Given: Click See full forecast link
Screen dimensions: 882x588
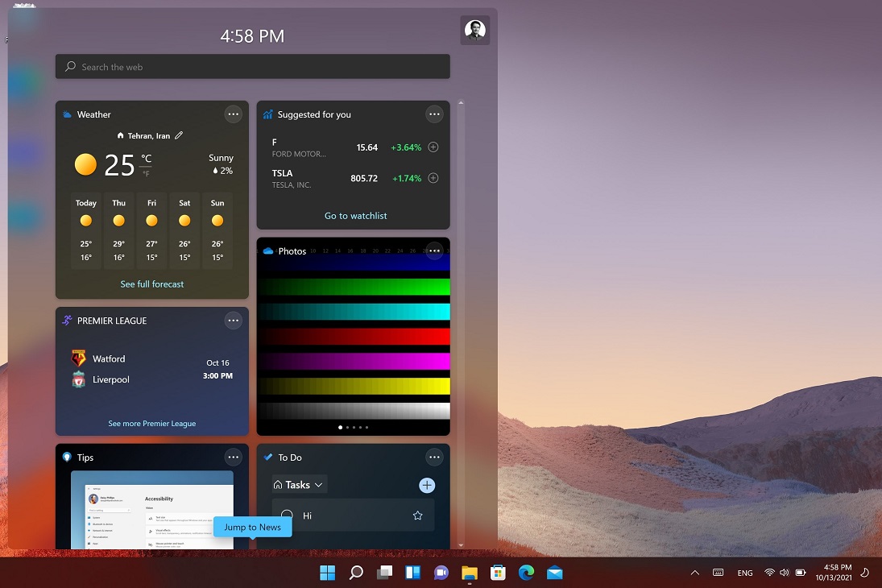Looking at the screenshot, I should coord(152,284).
